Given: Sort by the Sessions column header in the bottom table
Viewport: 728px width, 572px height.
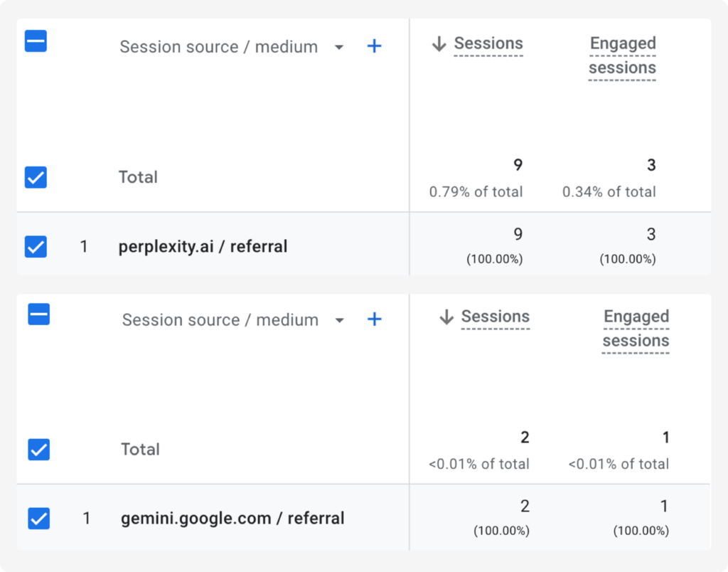Looking at the screenshot, I should (496, 317).
